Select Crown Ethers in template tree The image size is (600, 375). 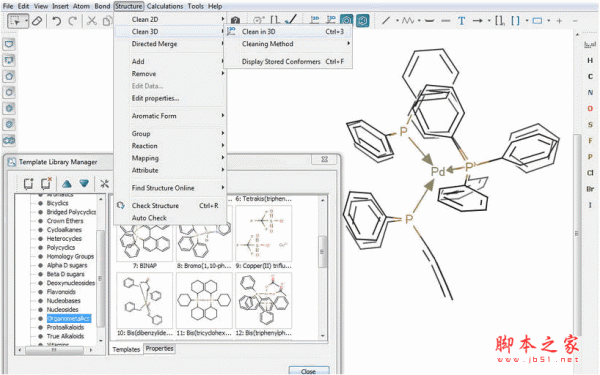[65, 221]
